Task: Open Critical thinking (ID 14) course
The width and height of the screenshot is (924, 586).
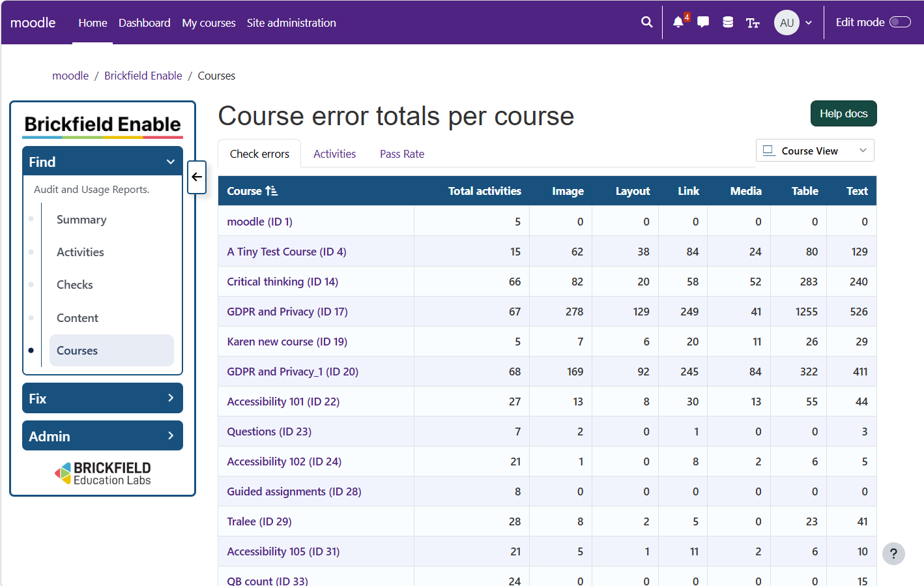Action: point(282,282)
